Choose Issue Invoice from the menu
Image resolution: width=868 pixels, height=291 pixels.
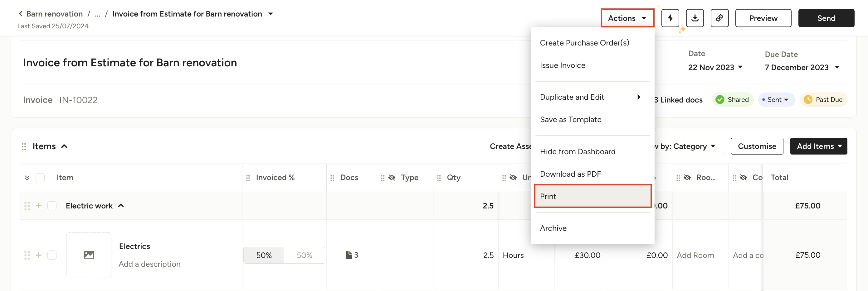pyautogui.click(x=563, y=65)
